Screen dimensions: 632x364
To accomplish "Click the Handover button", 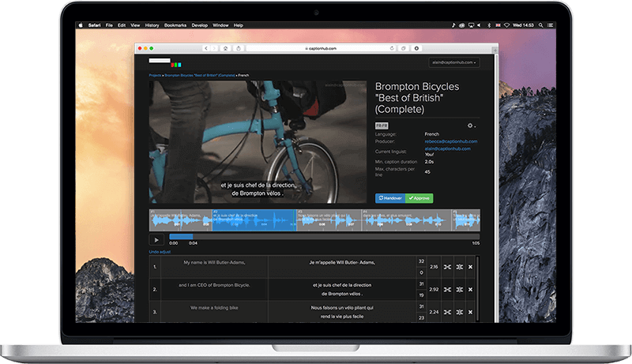I will coord(390,197).
